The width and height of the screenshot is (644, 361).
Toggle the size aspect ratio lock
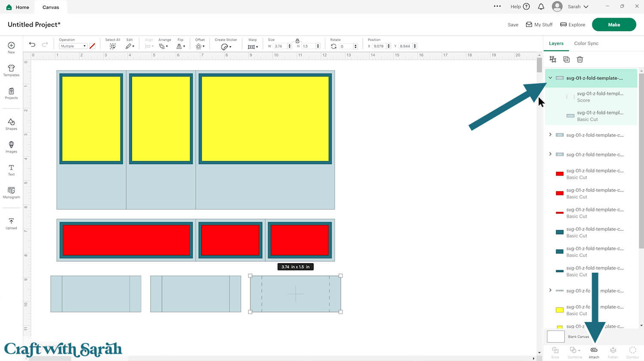[x=297, y=41]
